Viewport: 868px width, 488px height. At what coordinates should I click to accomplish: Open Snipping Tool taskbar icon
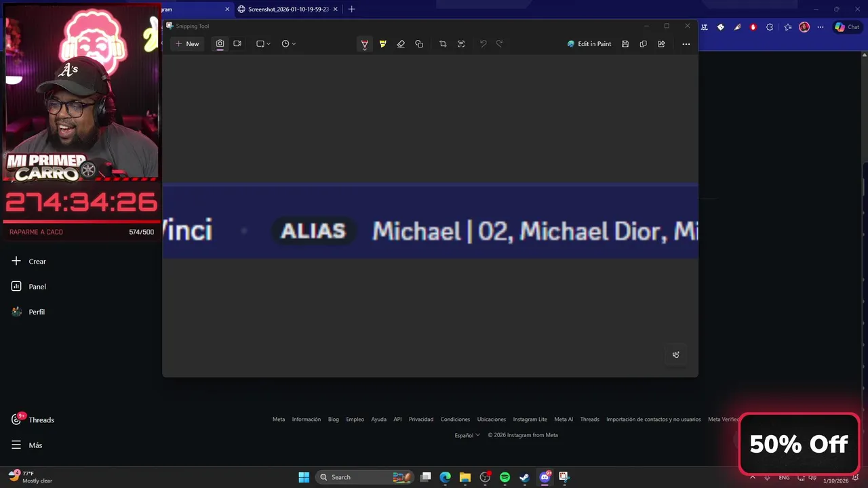[564, 477]
